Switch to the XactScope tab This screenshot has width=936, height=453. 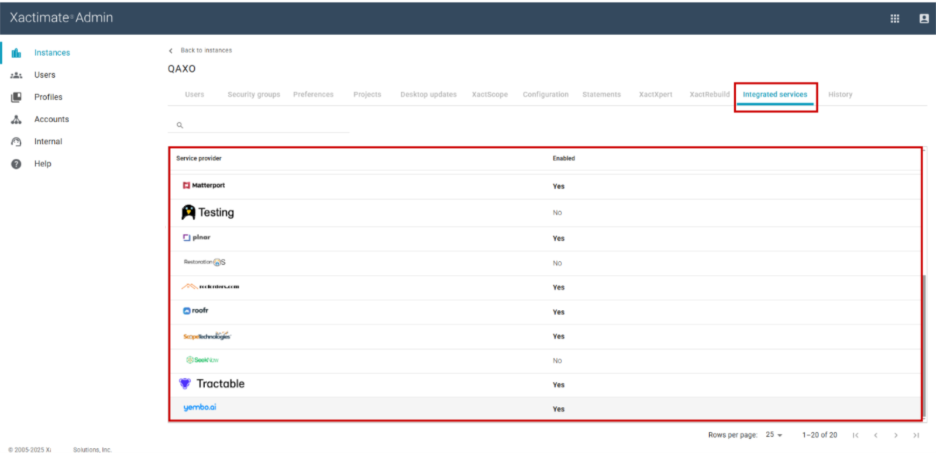(x=489, y=94)
